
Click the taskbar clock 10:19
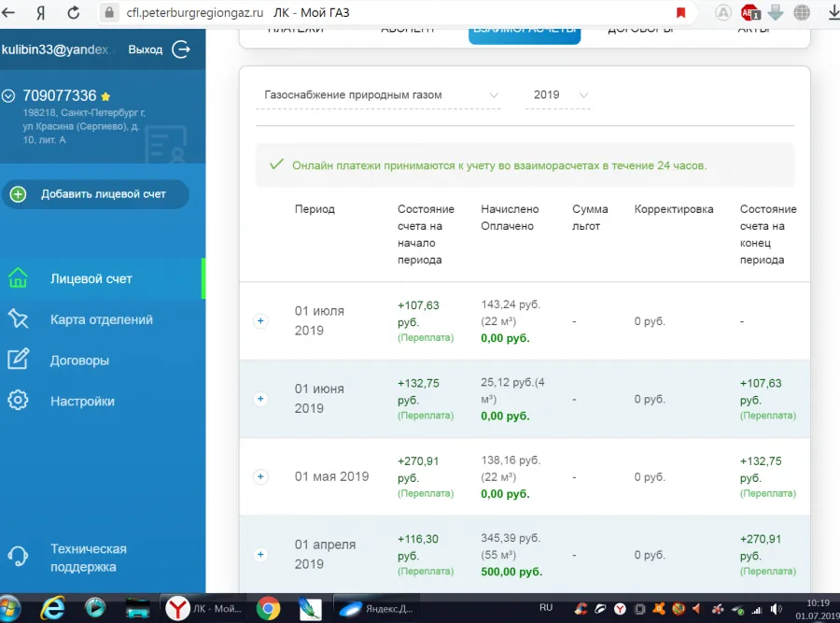point(818,603)
